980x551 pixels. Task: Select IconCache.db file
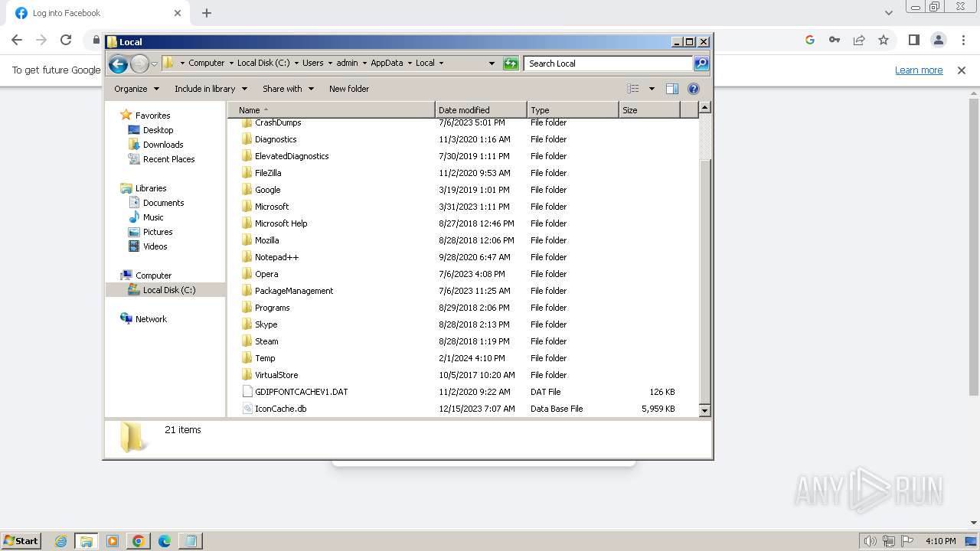coord(280,409)
